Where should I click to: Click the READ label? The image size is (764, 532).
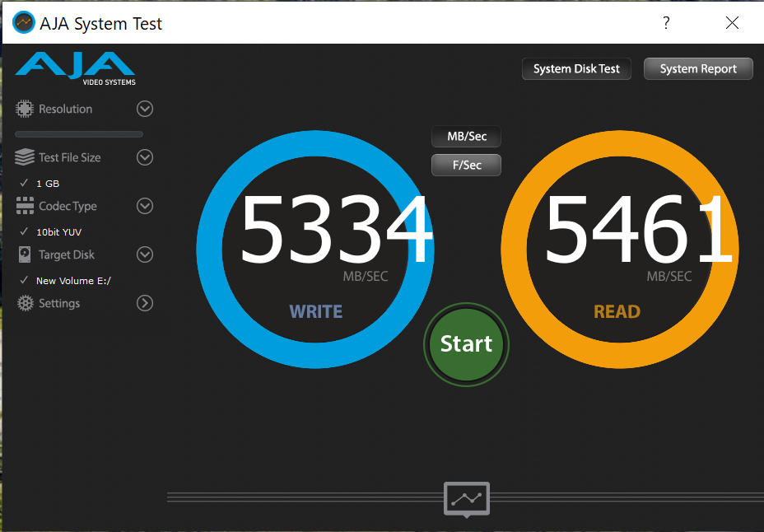click(617, 311)
